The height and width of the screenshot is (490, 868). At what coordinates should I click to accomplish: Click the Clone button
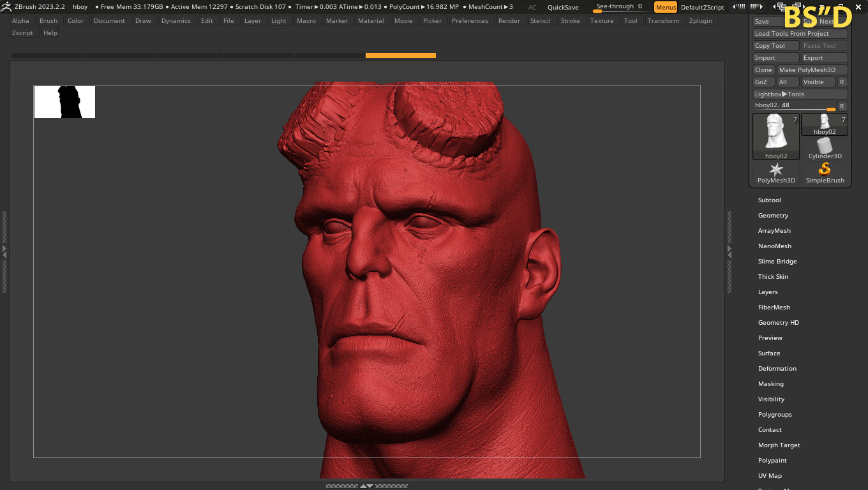pyautogui.click(x=764, y=70)
